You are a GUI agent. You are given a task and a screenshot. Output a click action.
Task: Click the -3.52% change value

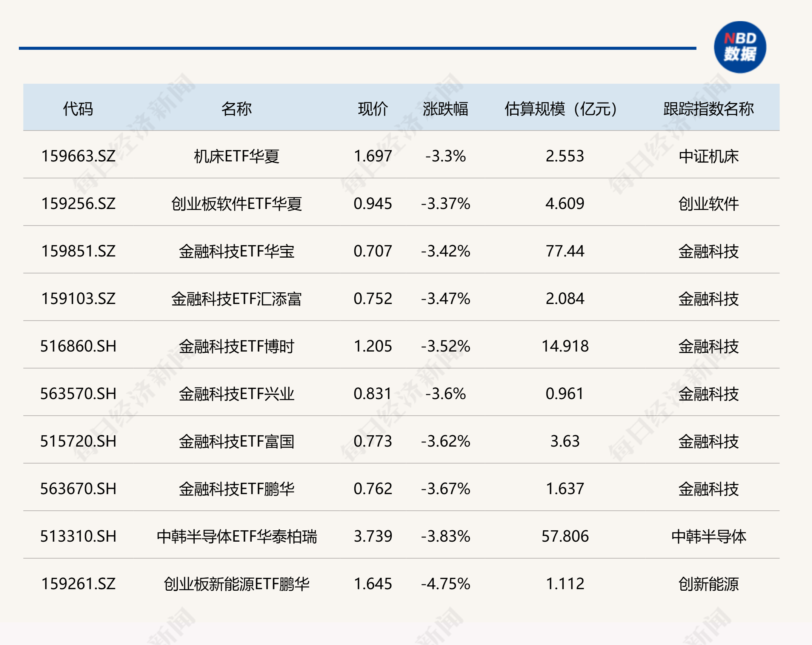coord(445,346)
